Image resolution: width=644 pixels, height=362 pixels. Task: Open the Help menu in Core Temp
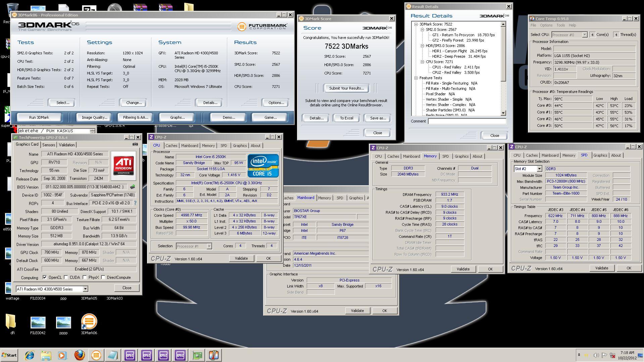[572, 25]
